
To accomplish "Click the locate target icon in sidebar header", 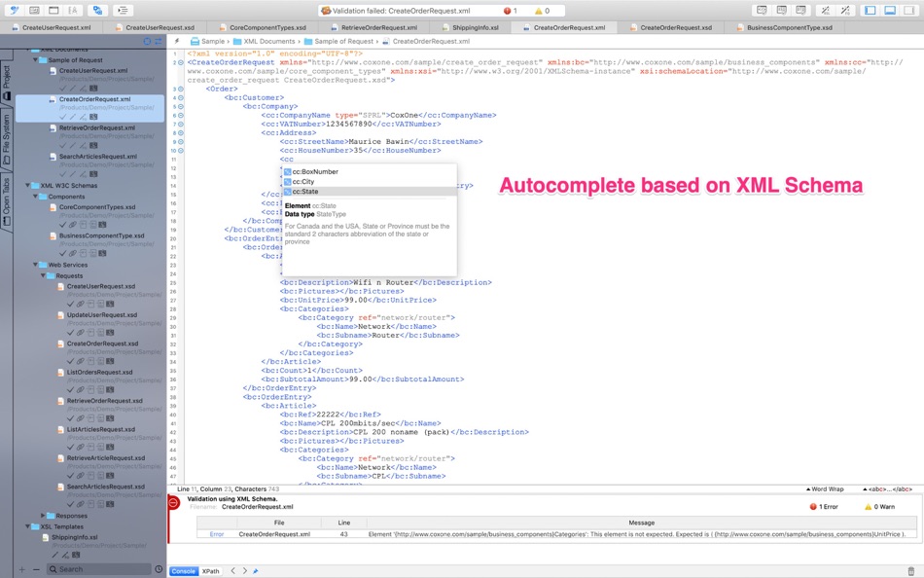I will point(147,41).
